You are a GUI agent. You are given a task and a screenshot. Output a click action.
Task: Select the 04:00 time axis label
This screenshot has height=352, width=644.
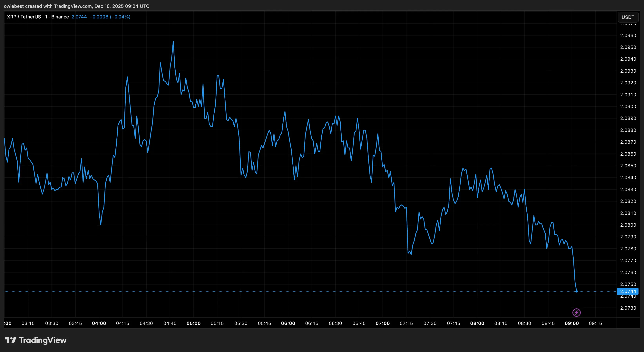(99, 323)
